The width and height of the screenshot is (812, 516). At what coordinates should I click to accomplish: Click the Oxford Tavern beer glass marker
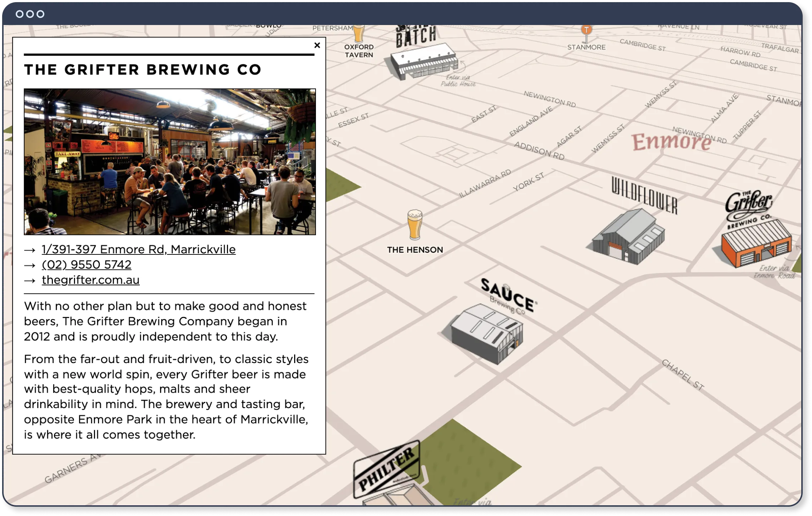[359, 34]
